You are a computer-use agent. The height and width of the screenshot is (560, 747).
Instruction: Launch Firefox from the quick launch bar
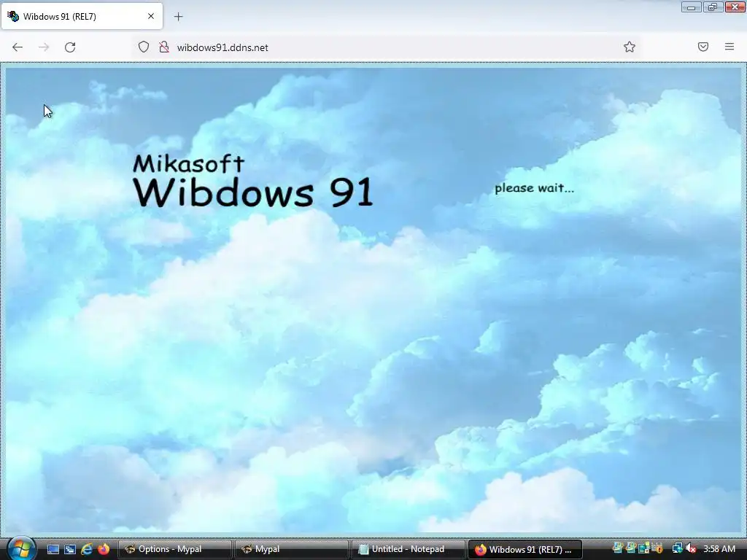(x=103, y=550)
